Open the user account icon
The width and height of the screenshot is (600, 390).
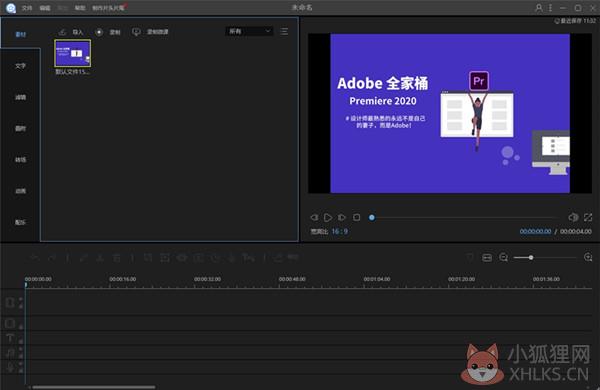538,8
